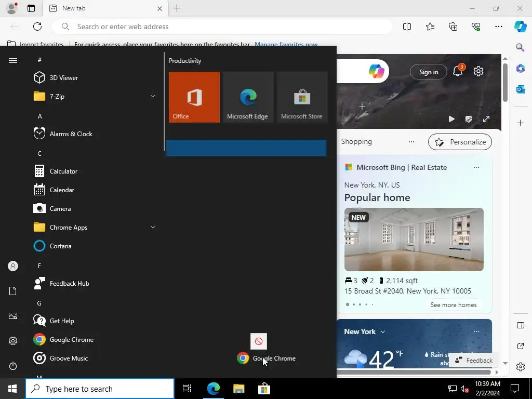Select the Shopping feed tab
The image size is (532, 399).
tap(356, 141)
